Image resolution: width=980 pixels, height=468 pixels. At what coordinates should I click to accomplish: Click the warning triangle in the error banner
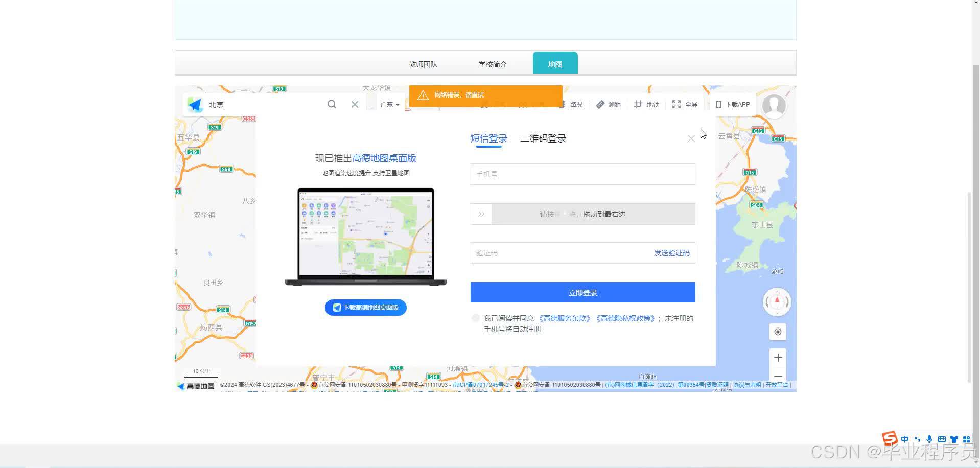click(x=423, y=95)
